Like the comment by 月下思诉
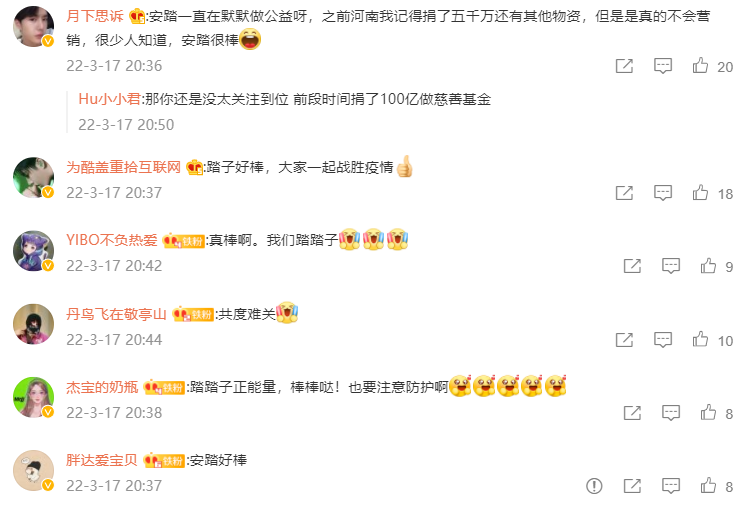The image size is (743, 510). click(x=700, y=65)
